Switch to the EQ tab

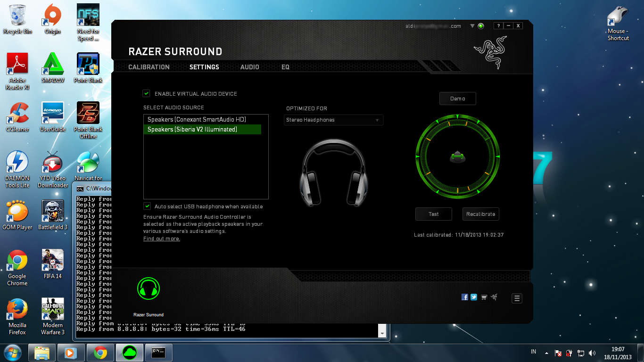click(x=286, y=67)
